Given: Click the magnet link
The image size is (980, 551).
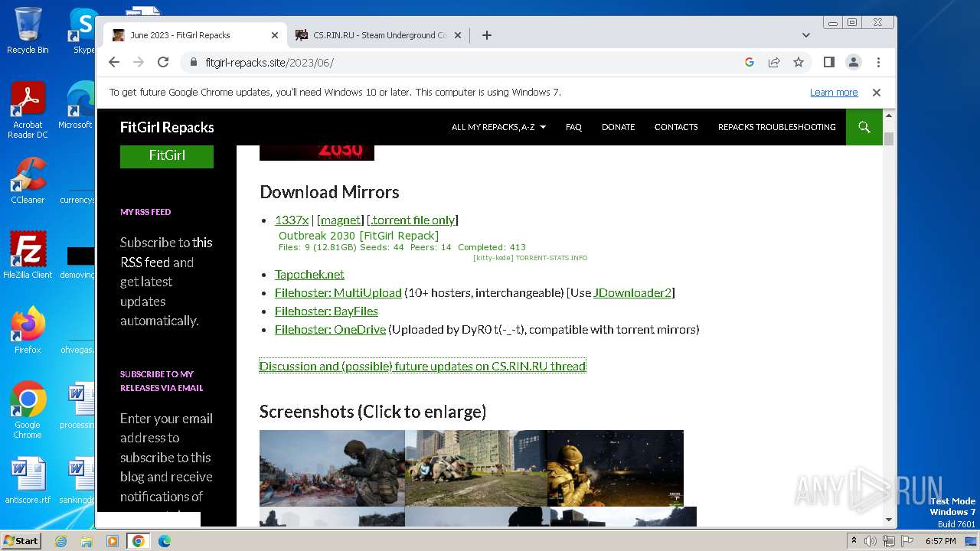Looking at the screenshot, I should (341, 220).
